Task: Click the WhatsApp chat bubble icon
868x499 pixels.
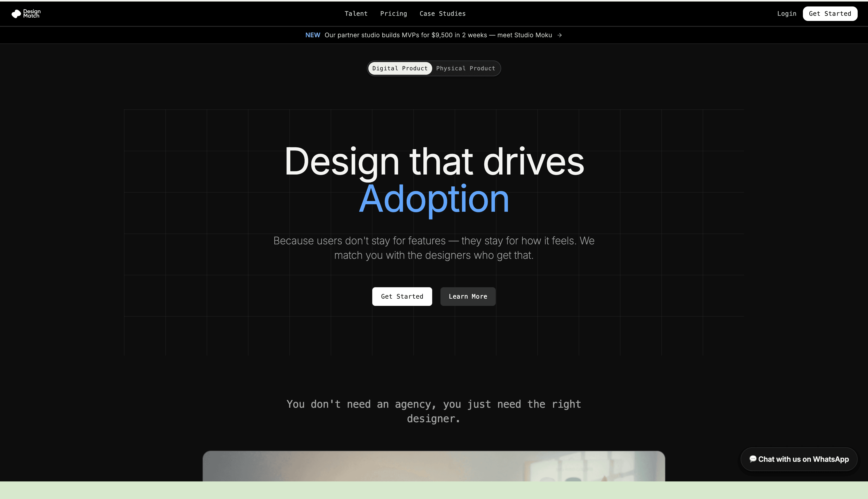Action: point(753,459)
